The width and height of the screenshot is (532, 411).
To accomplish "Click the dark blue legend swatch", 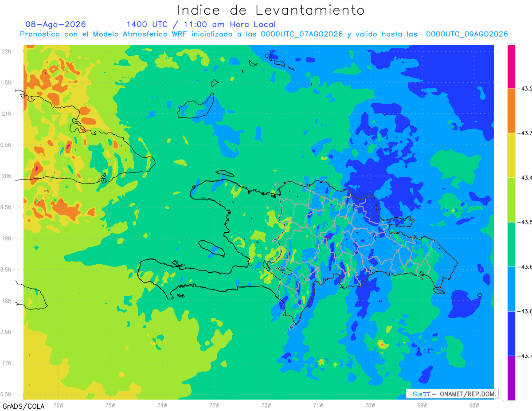I will pyautogui.click(x=511, y=333).
